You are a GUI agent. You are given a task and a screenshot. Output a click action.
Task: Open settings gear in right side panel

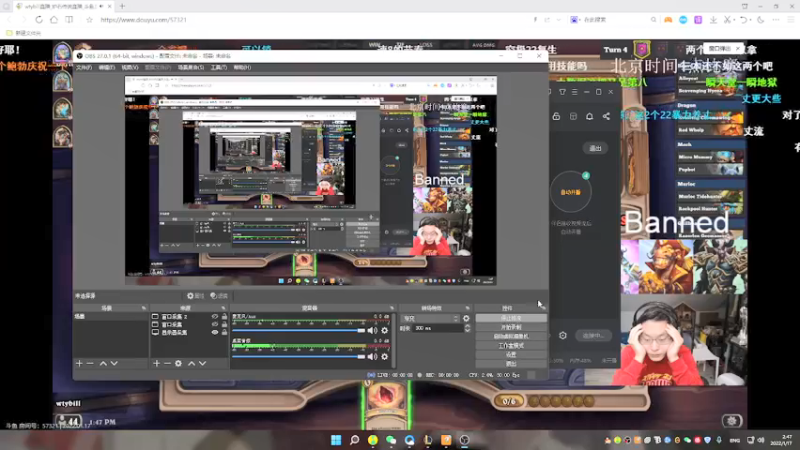(563, 335)
